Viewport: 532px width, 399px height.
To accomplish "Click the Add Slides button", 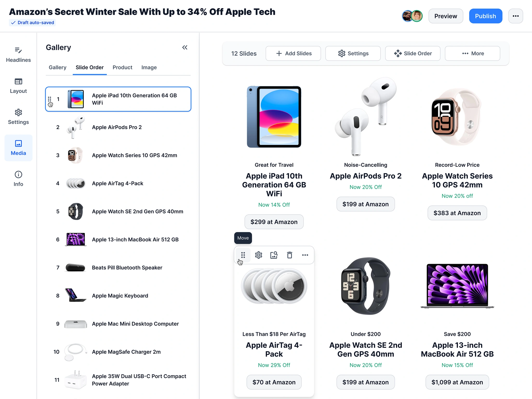I will click(293, 54).
